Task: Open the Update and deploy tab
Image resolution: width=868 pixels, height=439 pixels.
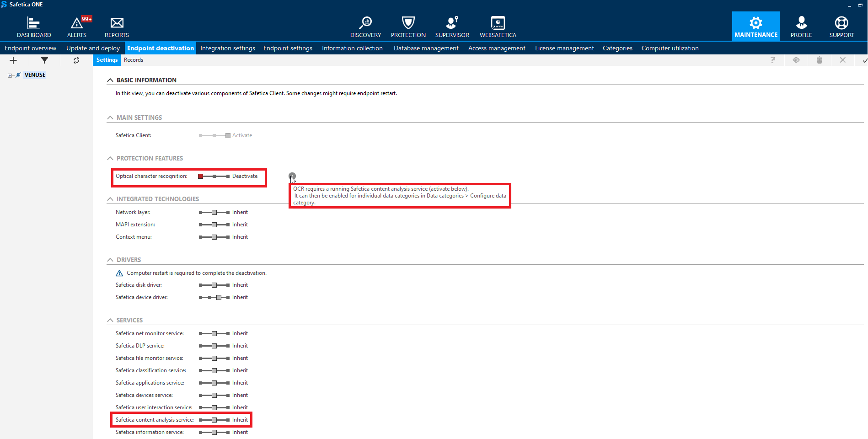Action: coord(93,48)
